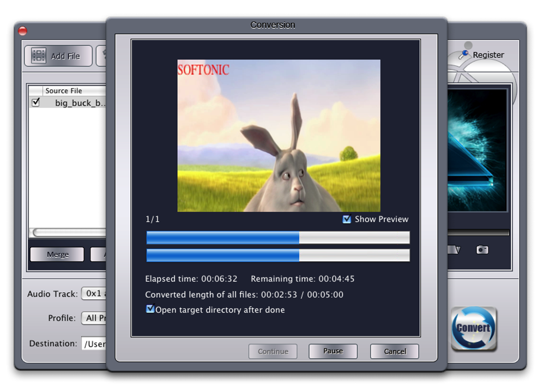Toggle Open target directory after done
This screenshot has width=556, height=392.
150,309
